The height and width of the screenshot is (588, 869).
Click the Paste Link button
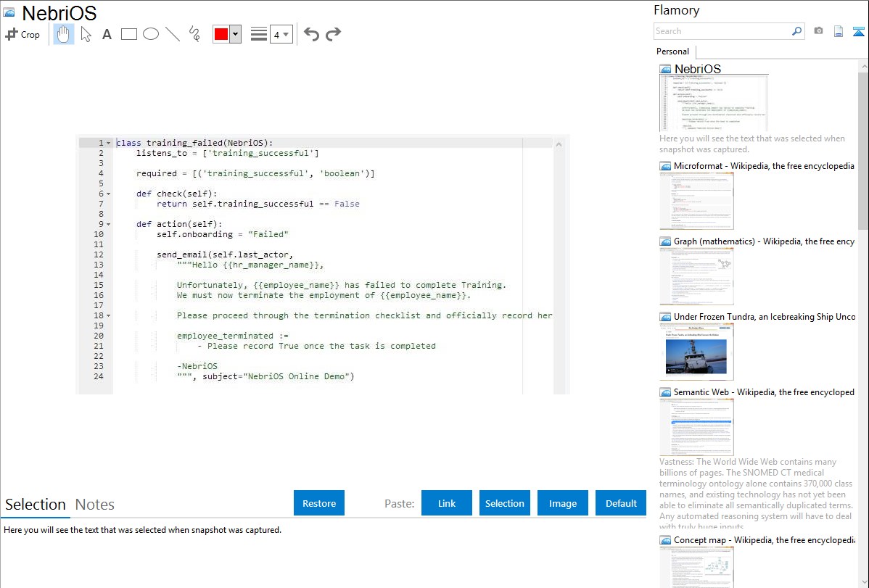[447, 503]
